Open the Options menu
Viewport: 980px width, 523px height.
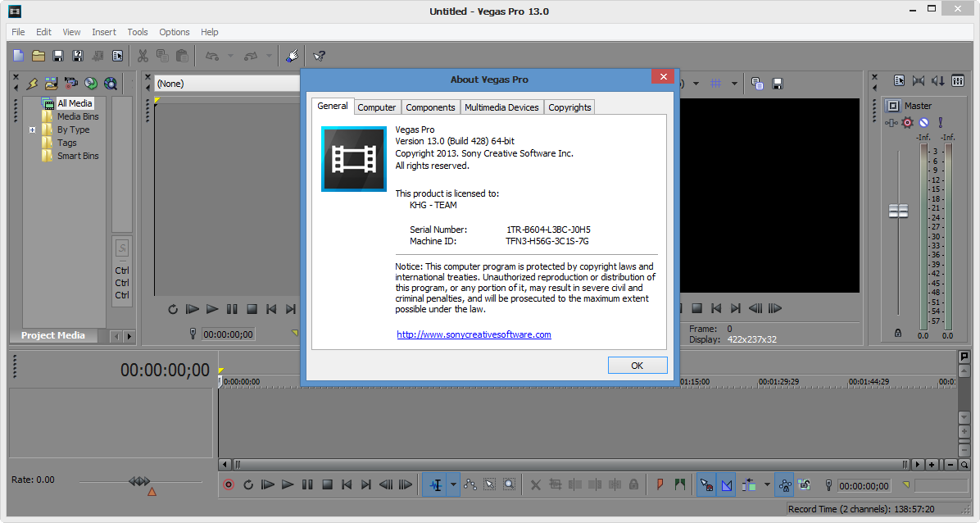coord(175,32)
